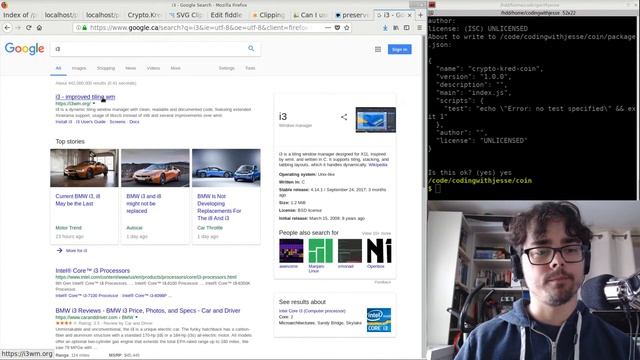Click the Firefox URL address bar
The height and width of the screenshot is (360, 640).
coord(198,28)
